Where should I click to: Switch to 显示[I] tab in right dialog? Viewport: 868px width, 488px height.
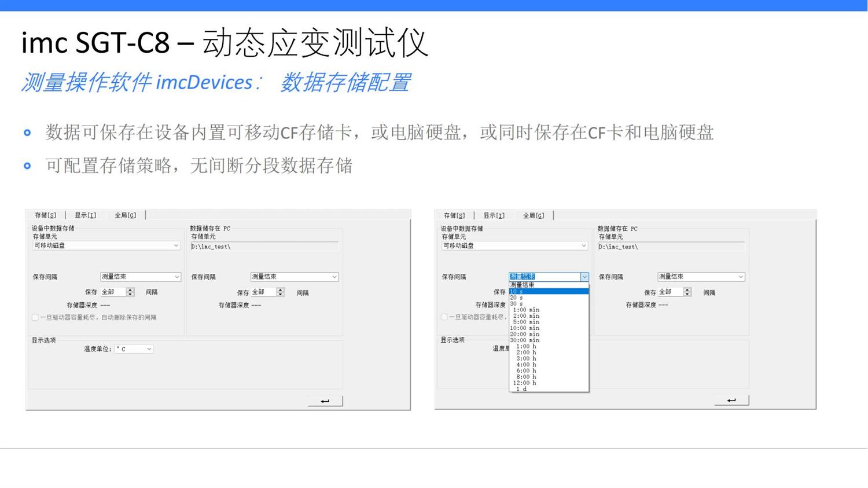[x=494, y=216]
